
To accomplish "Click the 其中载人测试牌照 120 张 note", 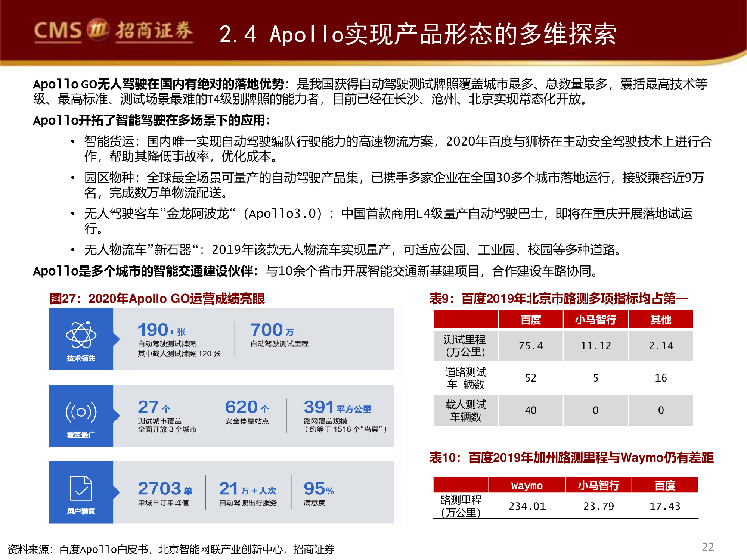I will [x=179, y=354].
